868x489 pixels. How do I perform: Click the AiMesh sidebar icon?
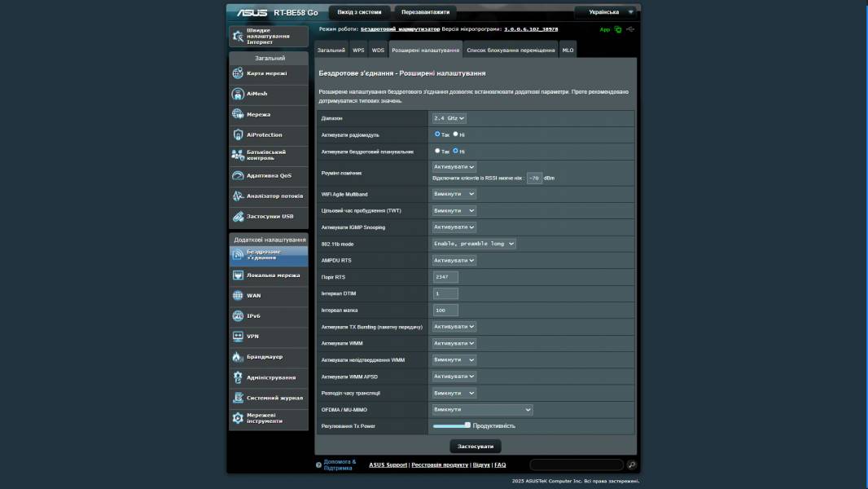[x=238, y=94]
